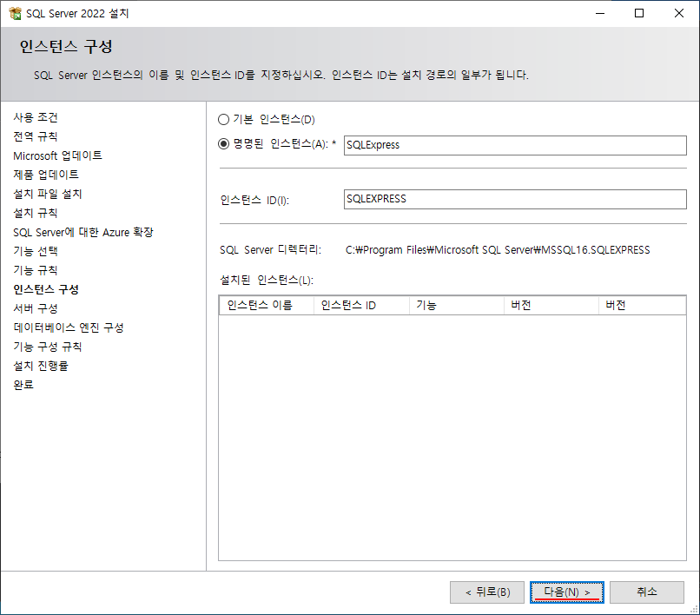This screenshot has height=615, width=700.
Task: Select the 기능 선택 step in sidebar
Action: coord(36,251)
